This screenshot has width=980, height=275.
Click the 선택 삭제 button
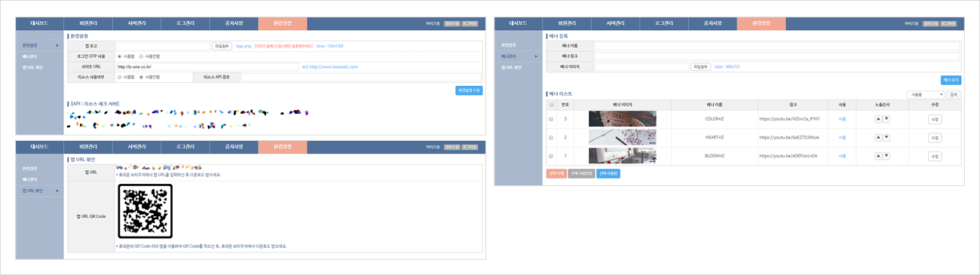pos(556,173)
